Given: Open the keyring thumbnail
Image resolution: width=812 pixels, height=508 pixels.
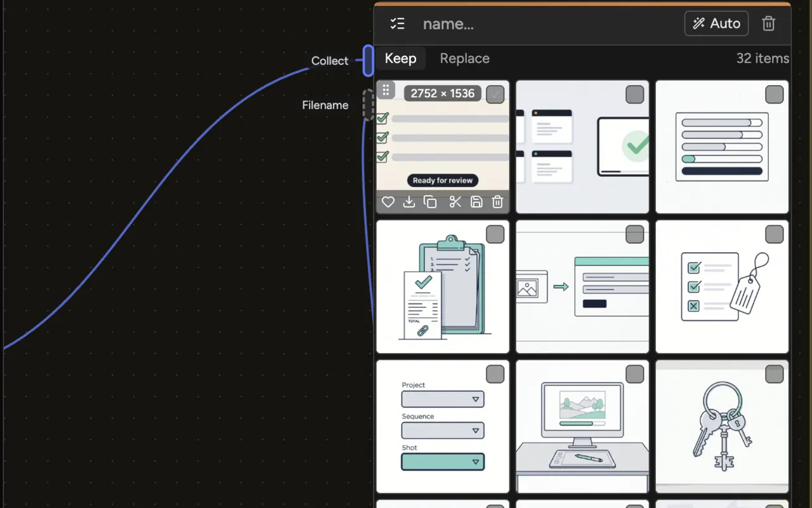Looking at the screenshot, I should pyautogui.click(x=722, y=426).
